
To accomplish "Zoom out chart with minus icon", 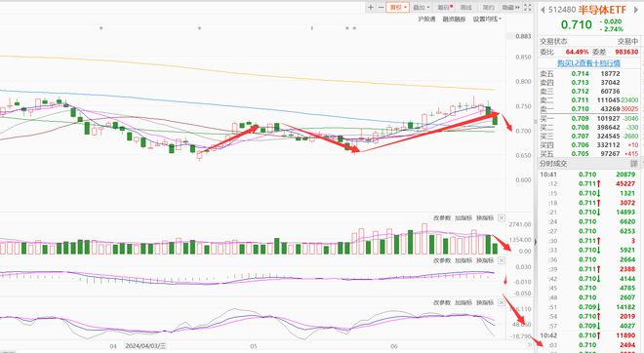I will 381,8.
